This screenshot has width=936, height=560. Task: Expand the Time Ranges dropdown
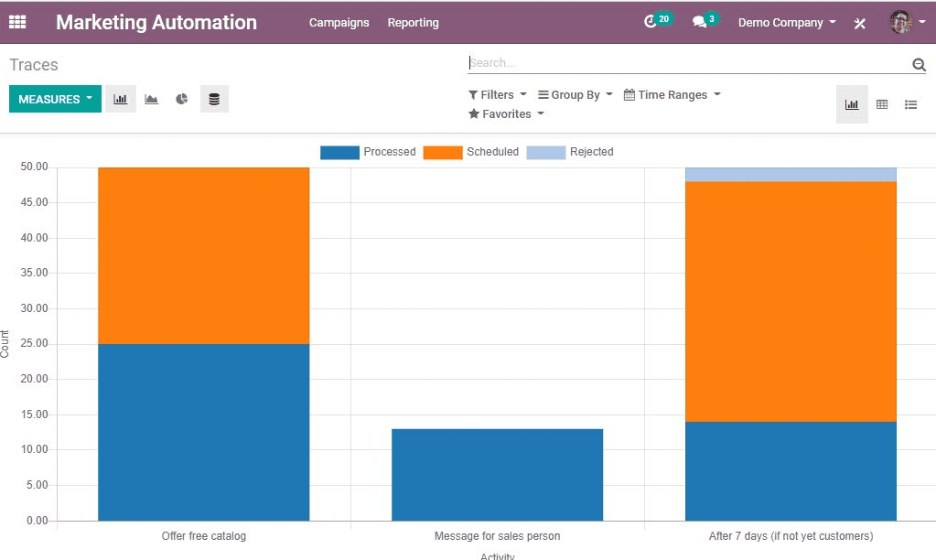[x=672, y=95]
